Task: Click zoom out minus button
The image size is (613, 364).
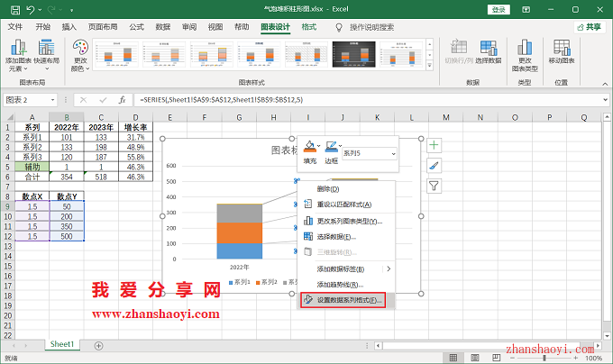Action: (513, 358)
